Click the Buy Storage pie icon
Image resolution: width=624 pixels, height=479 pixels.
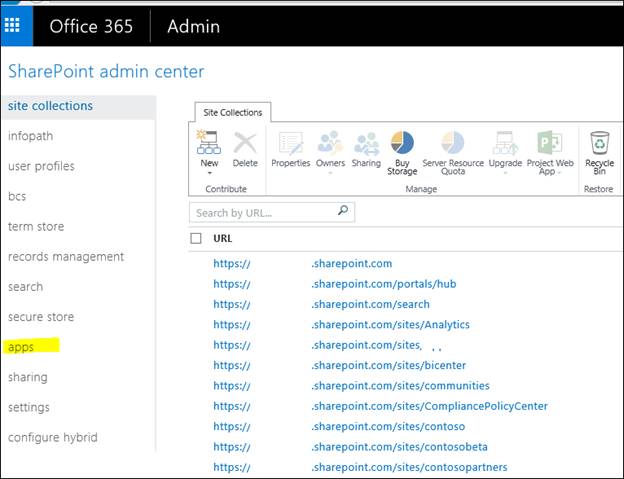click(x=402, y=143)
